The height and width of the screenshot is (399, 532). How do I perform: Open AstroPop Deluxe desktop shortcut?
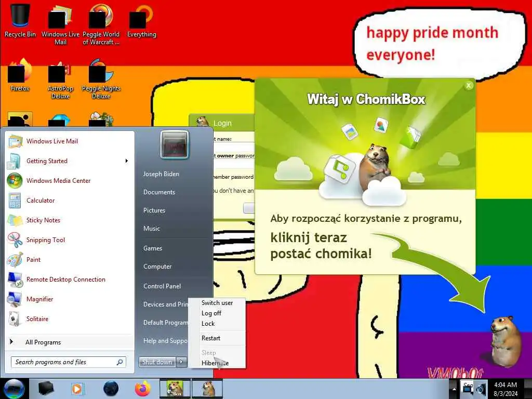pyautogui.click(x=60, y=79)
